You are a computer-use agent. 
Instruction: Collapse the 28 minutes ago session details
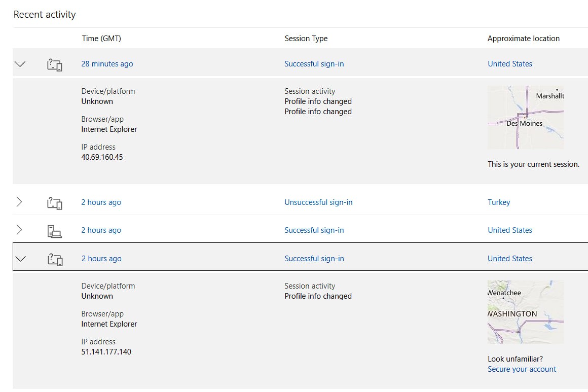(x=20, y=64)
